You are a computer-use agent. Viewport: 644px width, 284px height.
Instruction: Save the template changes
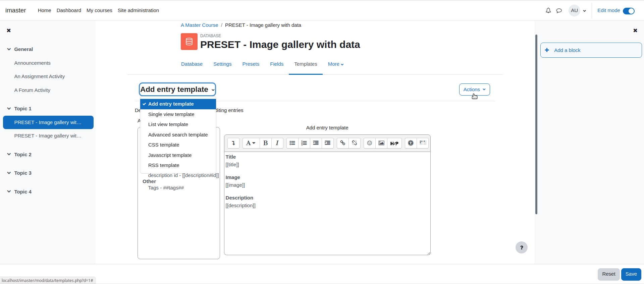point(631,274)
